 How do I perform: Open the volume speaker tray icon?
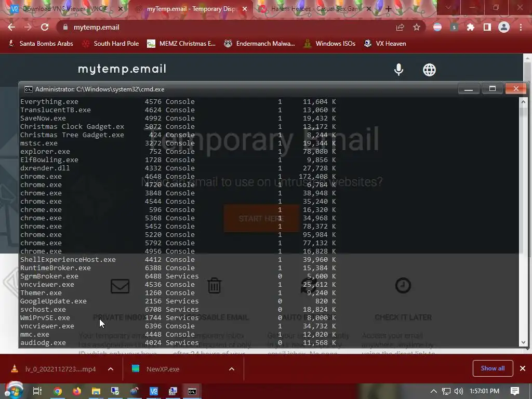tap(459, 391)
